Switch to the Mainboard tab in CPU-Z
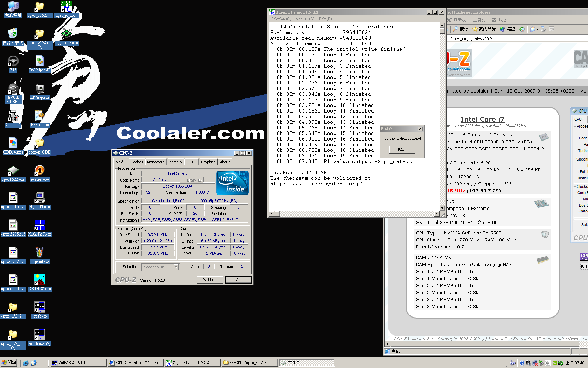 [156, 162]
